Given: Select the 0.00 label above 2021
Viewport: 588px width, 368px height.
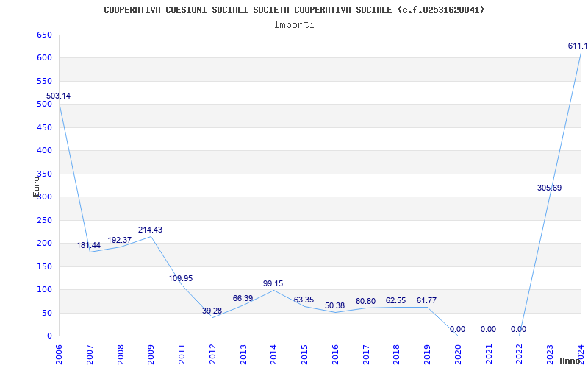Looking at the screenshot, I should click(488, 329).
